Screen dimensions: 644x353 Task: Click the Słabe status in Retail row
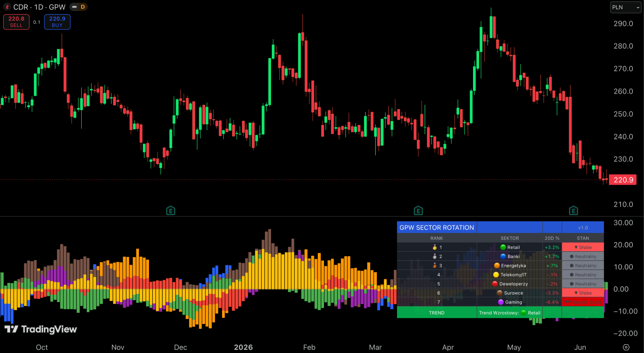click(x=583, y=247)
